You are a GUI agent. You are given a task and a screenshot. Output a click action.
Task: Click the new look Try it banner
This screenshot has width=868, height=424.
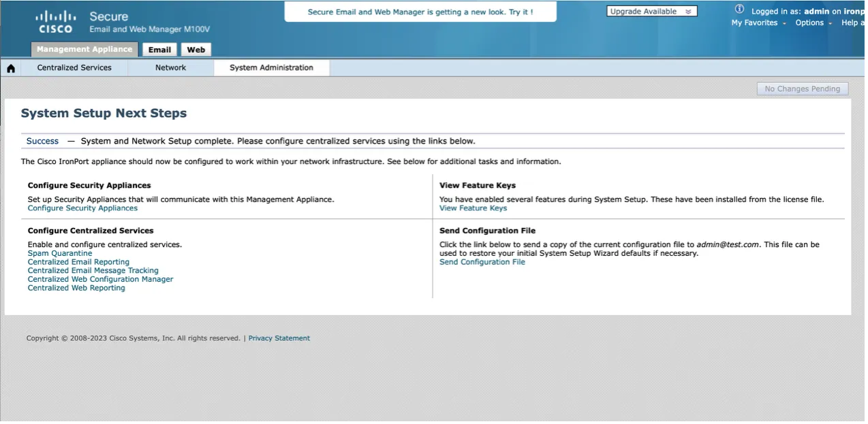(x=420, y=12)
